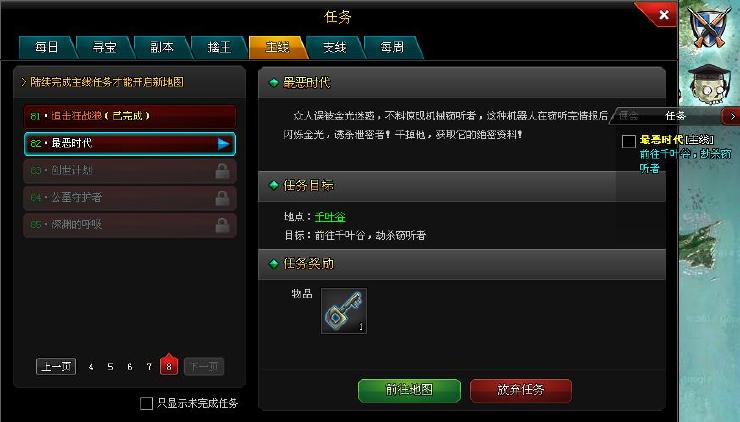Expand the side 任务 panel arrow
The image size is (740, 422).
coord(732,116)
